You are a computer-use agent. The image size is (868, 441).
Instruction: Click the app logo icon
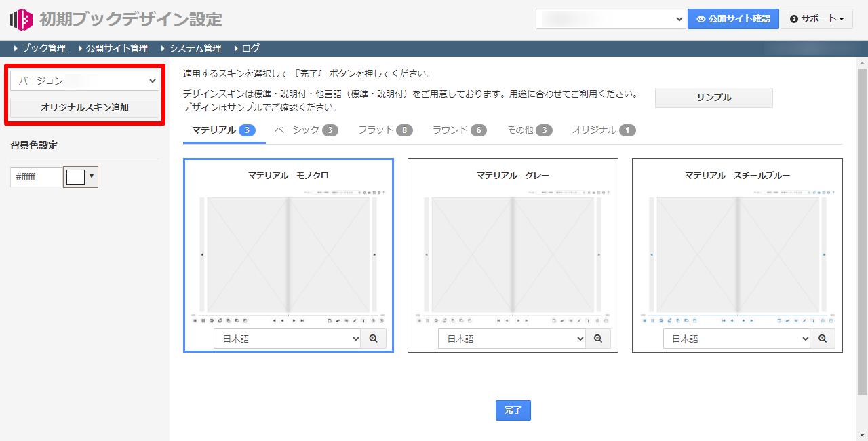pos(21,20)
